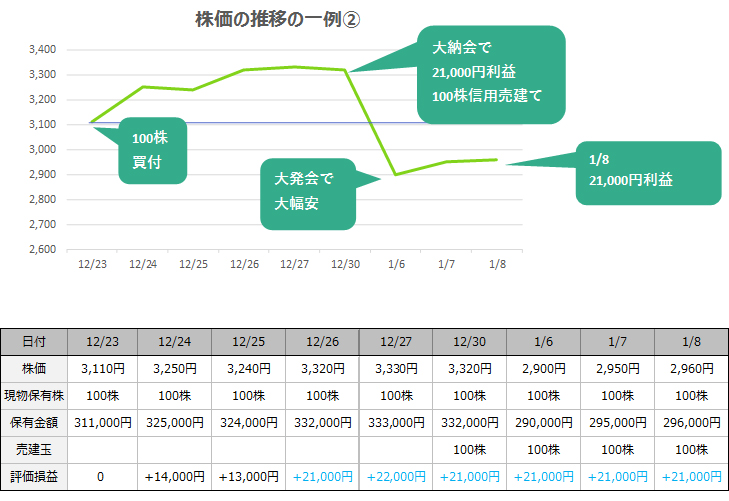Click the 1/8 21,000円利益 callout bubble
This screenshot has height=501, width=729.
[x=648, y=171]
